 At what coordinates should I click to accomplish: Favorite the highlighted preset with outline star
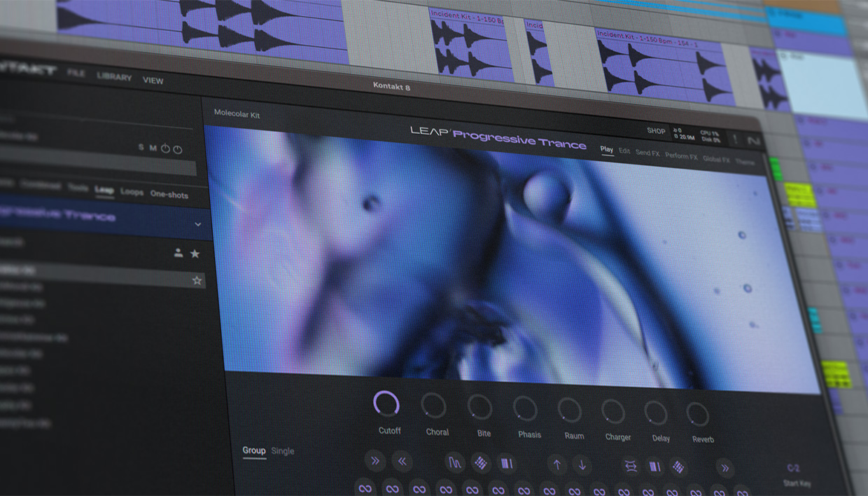(197, 280)
